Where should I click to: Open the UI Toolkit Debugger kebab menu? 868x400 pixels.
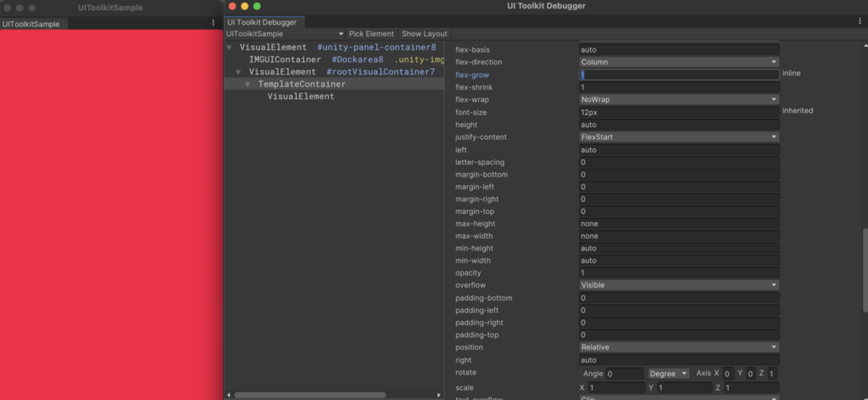(859, 21)
